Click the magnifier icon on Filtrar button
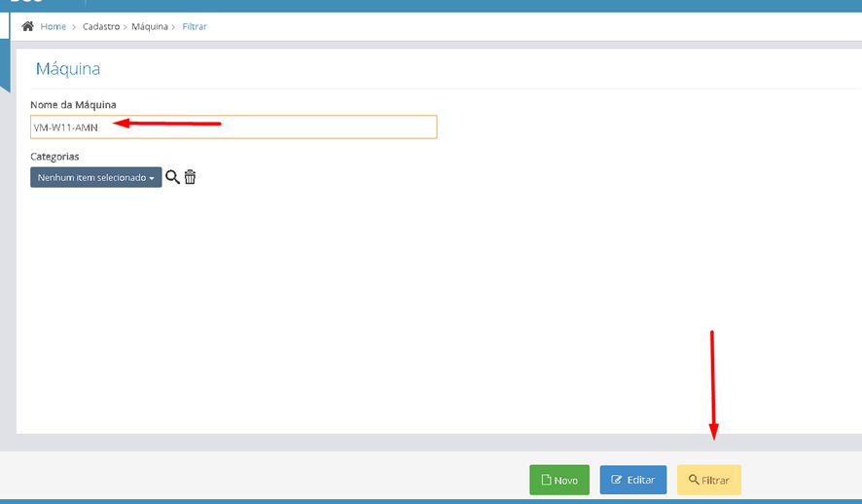This screenshot has height=504, width=862. 694,481
